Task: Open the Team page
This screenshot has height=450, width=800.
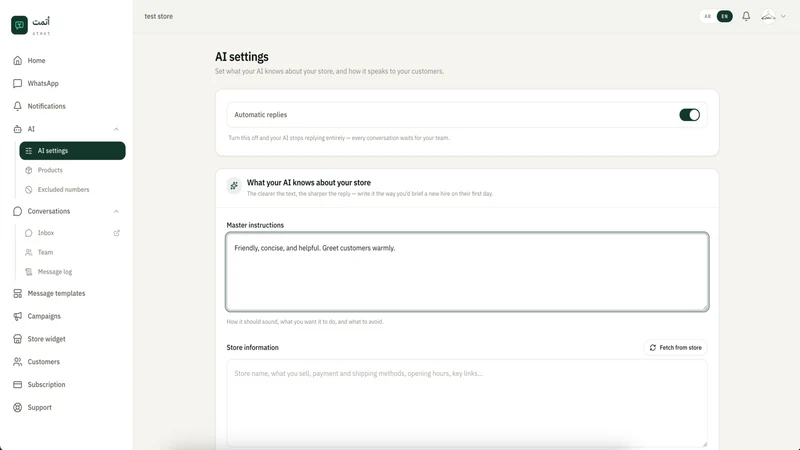Action: [x=45, y=252]
